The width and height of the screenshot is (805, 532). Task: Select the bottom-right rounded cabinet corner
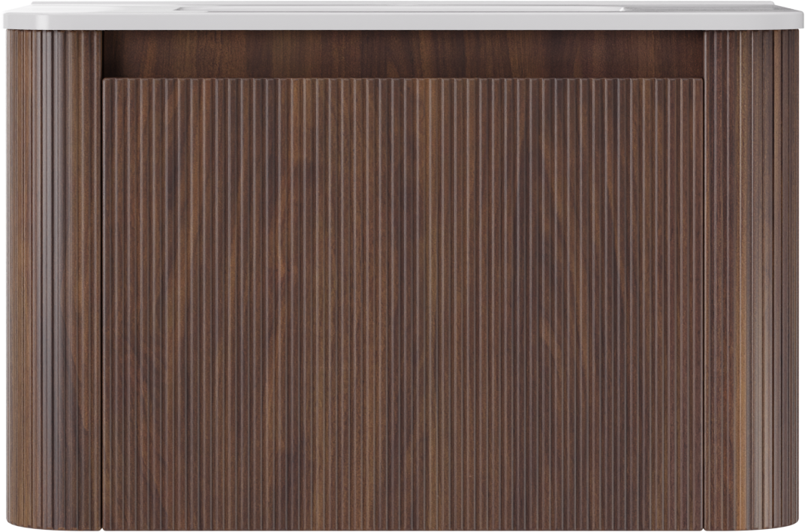788,519
